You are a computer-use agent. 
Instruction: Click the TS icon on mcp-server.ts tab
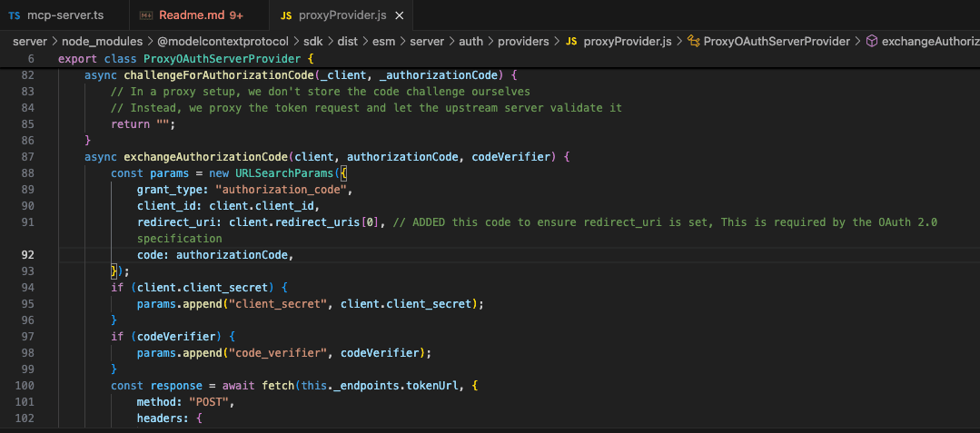pos(15,15)
